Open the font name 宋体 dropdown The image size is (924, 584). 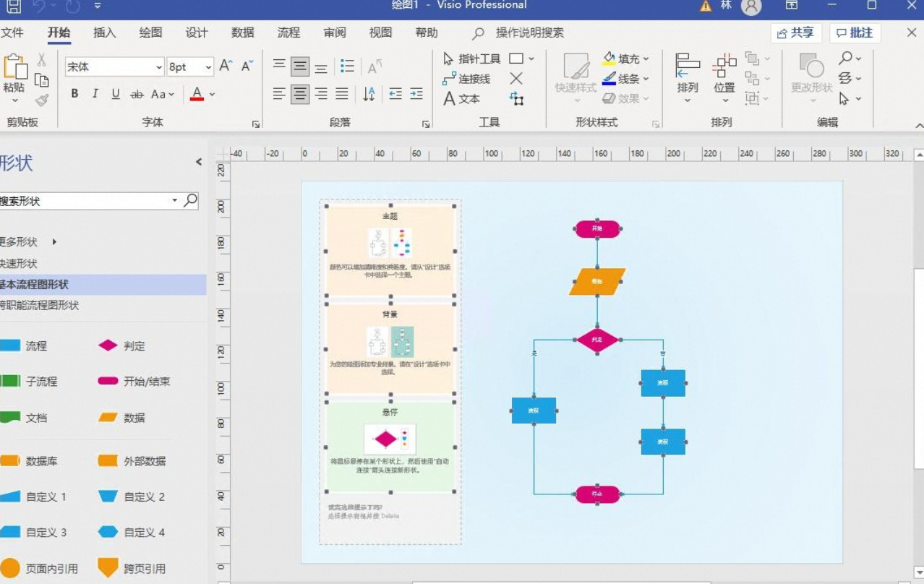click(x=159, y=67)
